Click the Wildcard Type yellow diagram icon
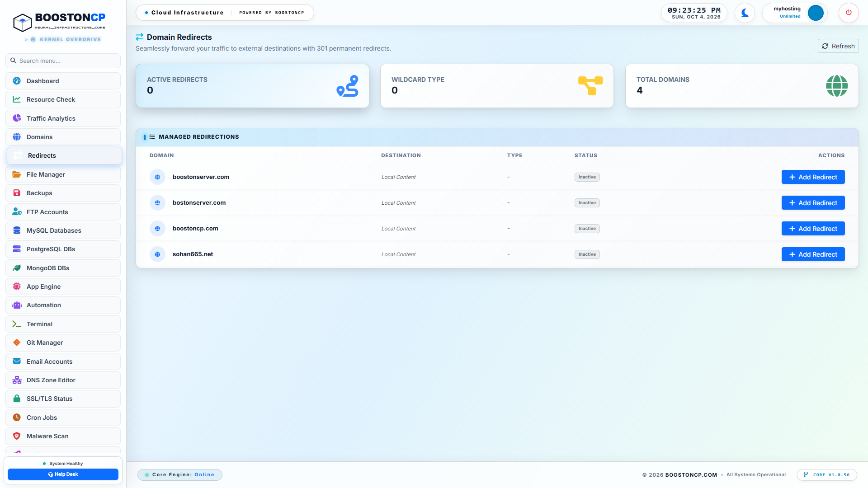Screen dimensions: 868x488 coord(590,86)
